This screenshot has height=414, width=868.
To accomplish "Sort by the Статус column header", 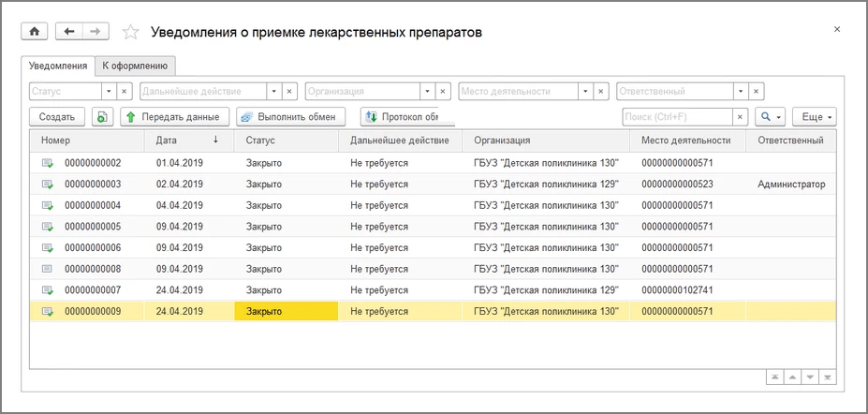I will click(x=287, y=140).
